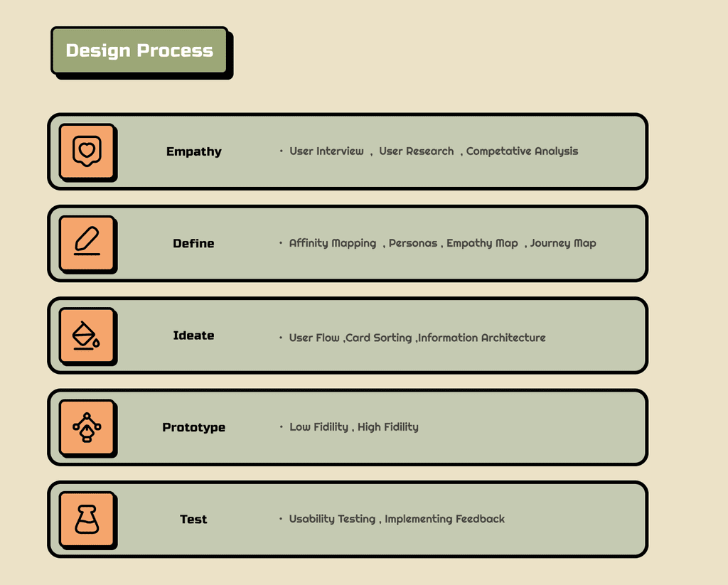The height and width of the screenshot is (585, 728).
Task: Click the lab flask Test icon
Action: coord(87,519)
